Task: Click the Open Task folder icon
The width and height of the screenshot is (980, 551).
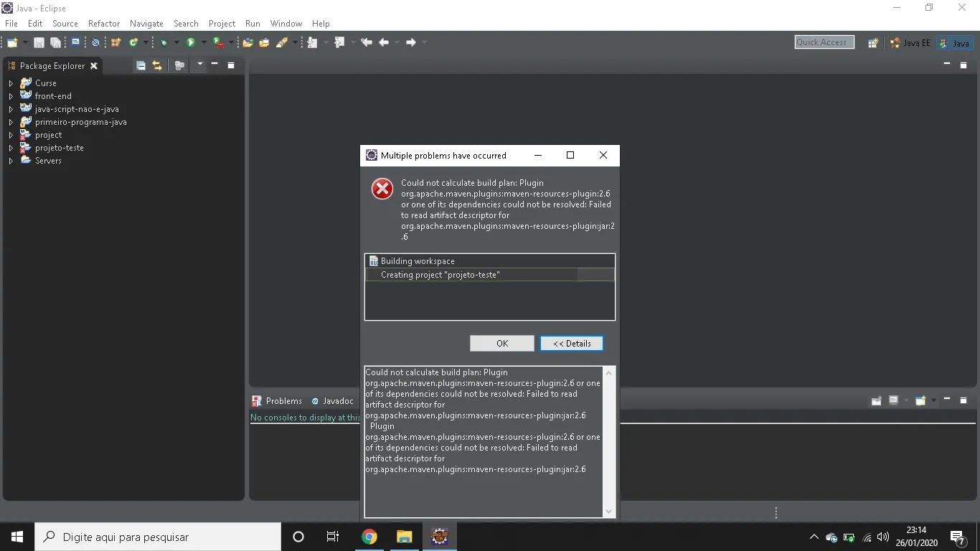Action: (x=264, y=43)
